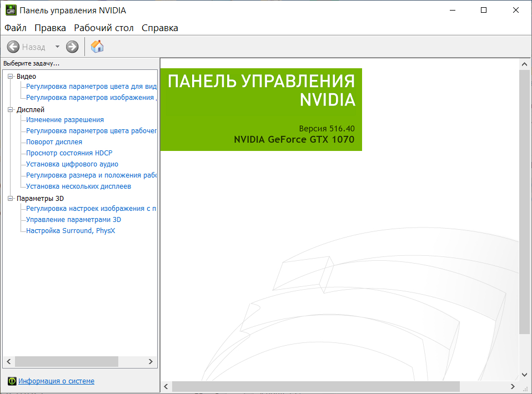The width and height of the screenshot is (532, 394).
Task: Click task tree scroll right arrow
Action: tap(150, 361)
